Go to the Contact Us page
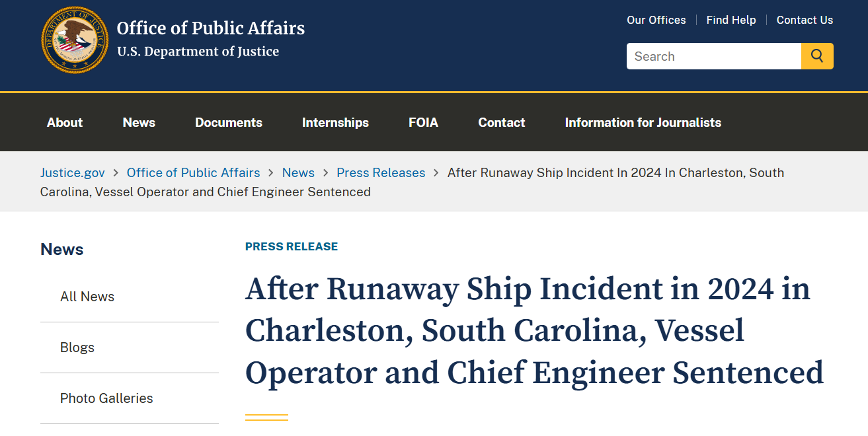 pyautogui.click(x=805, y=20)
